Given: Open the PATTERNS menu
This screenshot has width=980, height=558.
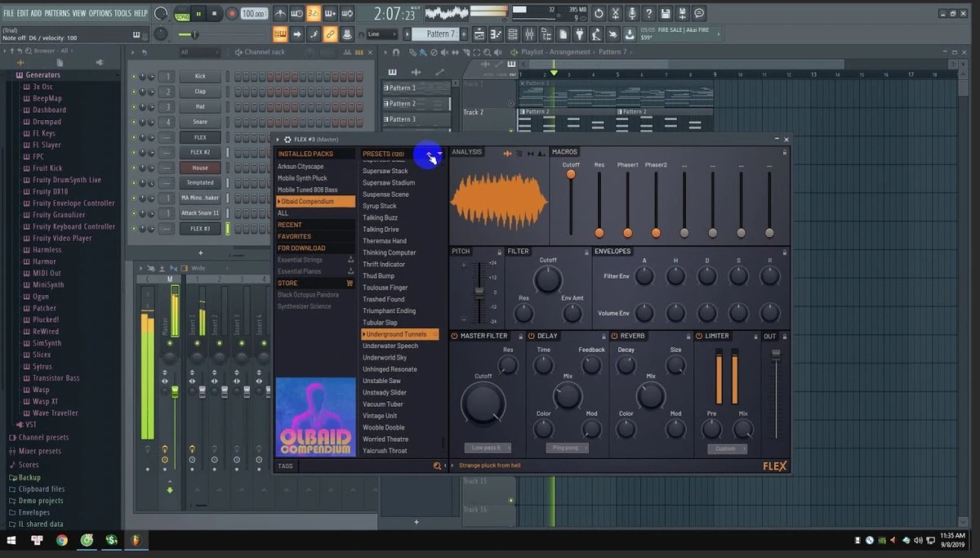Looking at the screenshot, I should [x=57, y=14].
